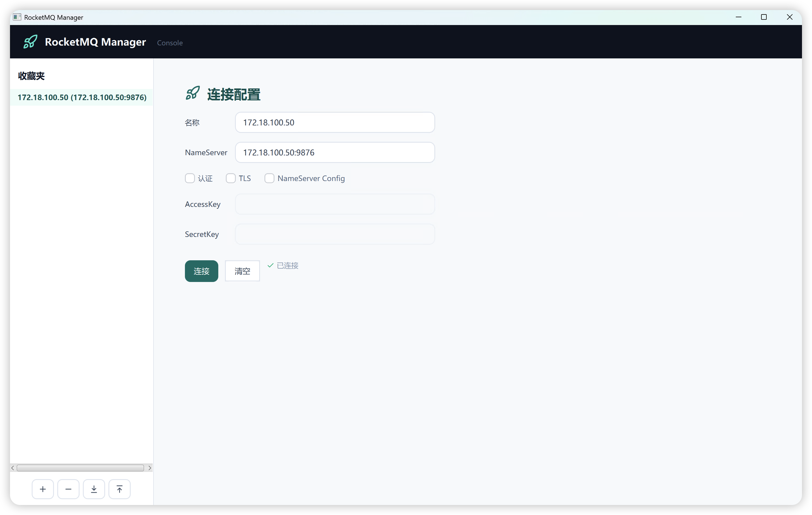
Task: Click the favorites horizontal scrollbar thumb
Action: click(x=80, y=468)
